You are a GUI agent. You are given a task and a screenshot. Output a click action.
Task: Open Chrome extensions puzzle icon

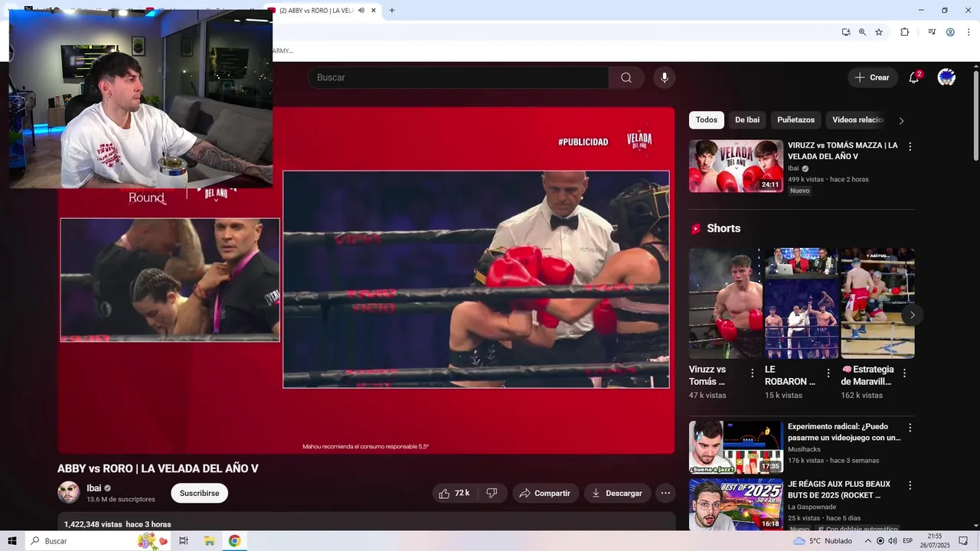point(904,32)
